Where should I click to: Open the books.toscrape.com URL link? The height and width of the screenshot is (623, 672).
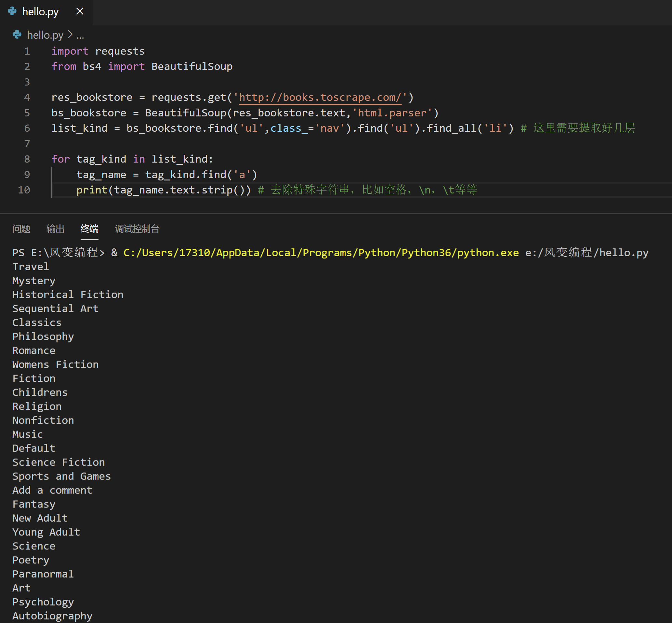point(320,98)
